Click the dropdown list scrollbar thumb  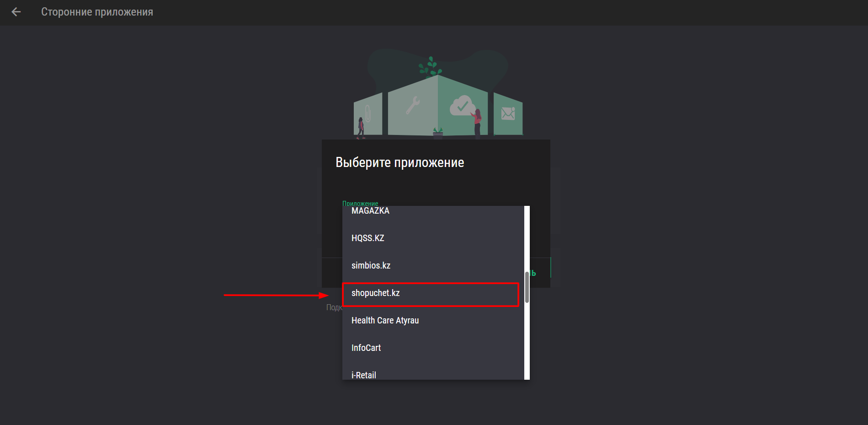(x=527, y=287)
